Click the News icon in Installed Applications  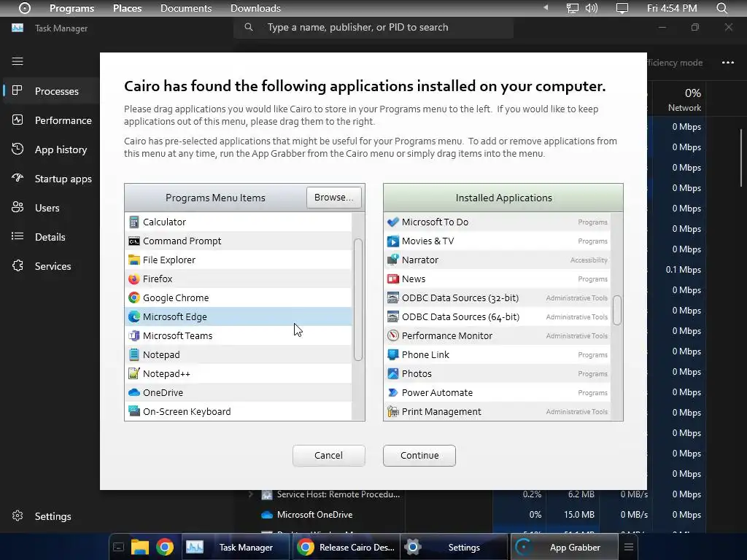(x=392, y=279)
